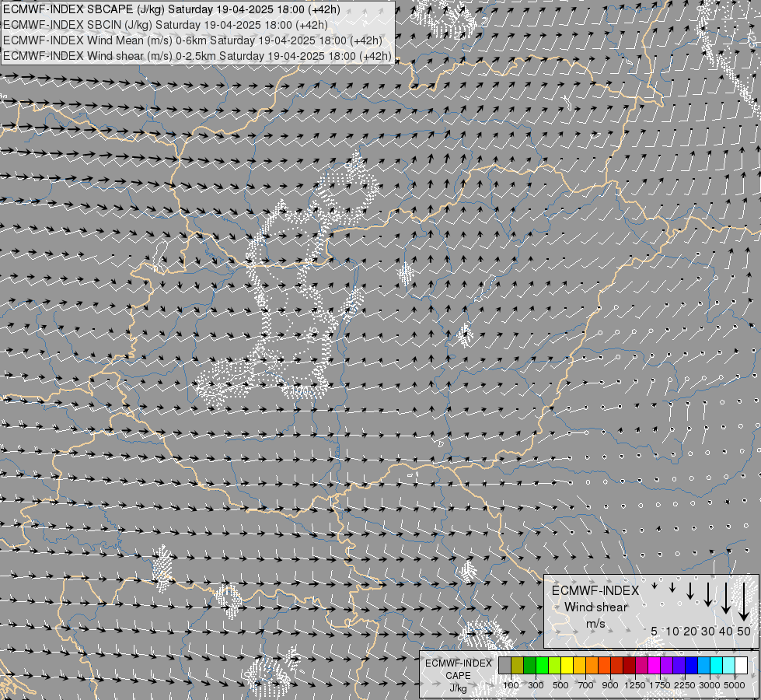The height and width of the screenshot is (700, 761).
Task: Click the 'm/s' unit in the shear legend
Action: 595,623
